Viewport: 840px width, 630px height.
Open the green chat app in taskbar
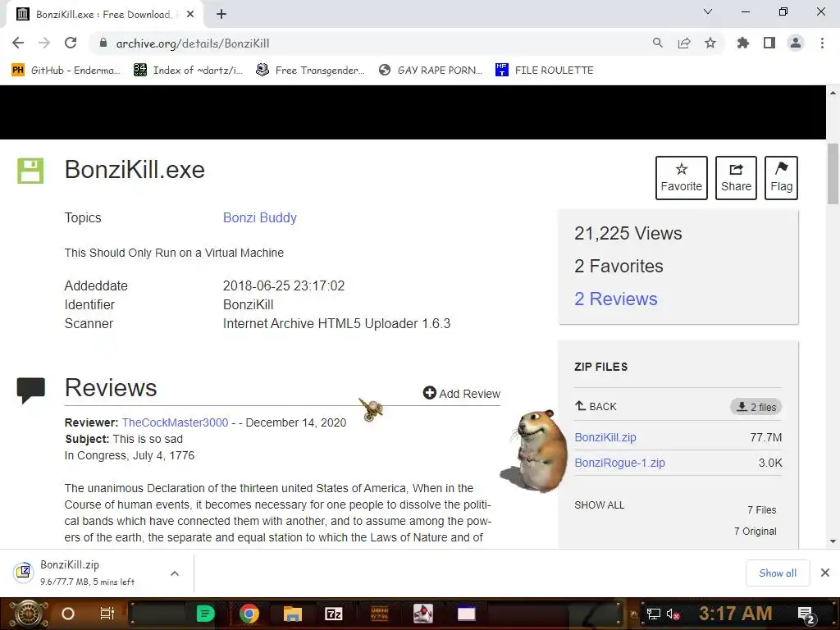click(x=205, y=614)
